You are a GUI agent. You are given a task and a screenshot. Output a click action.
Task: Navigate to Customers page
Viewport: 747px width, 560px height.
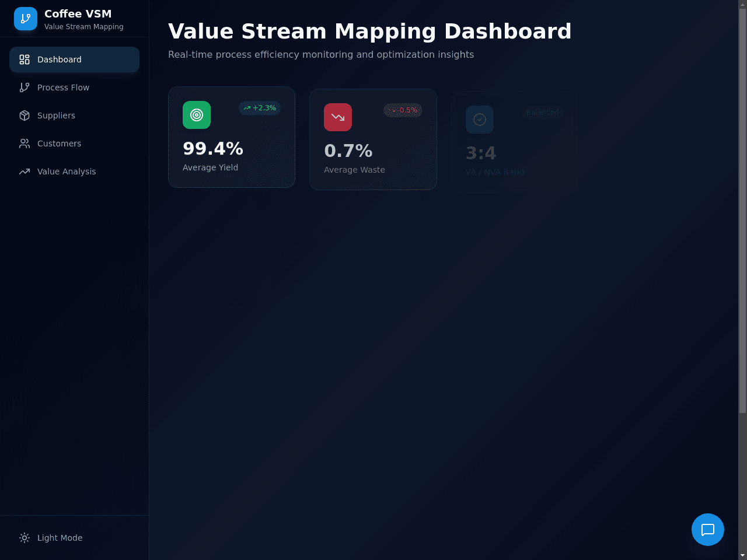tap(74, 143)
